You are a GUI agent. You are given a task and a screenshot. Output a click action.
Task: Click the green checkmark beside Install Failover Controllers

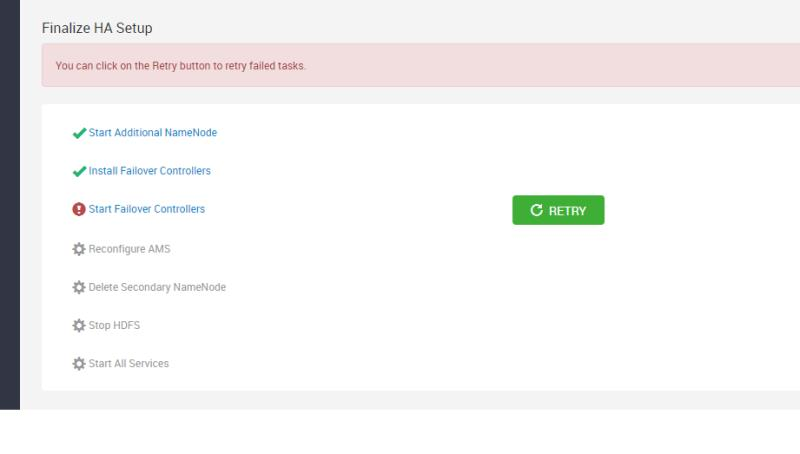click(x=79, y=171)
